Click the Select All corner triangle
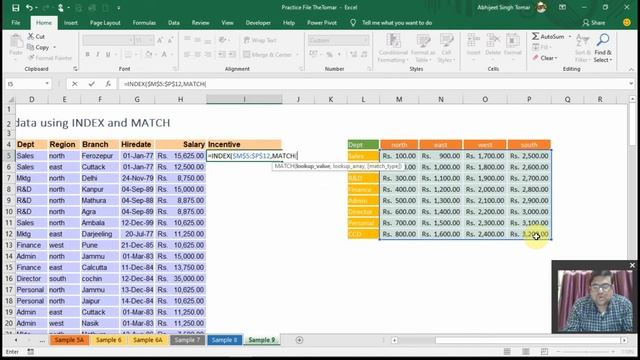The width and height of the screenshot is (640, 360). [x=11, y=99]
